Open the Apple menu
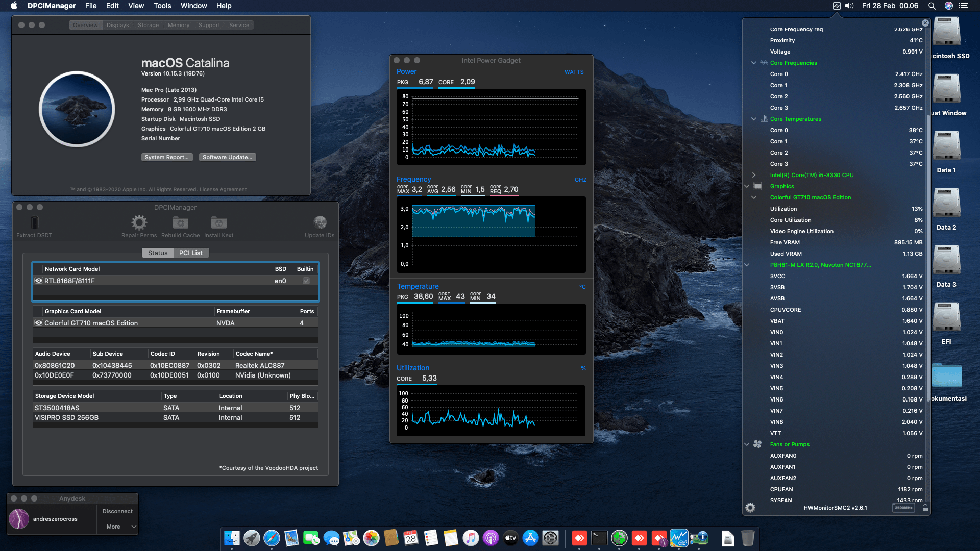This screenshot has height=551, width=980. [x=14, y=6]
